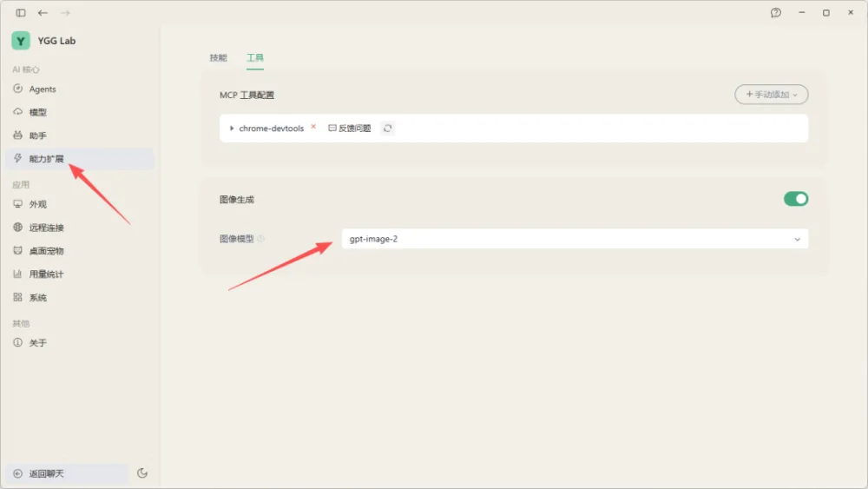Open 桌面宠物 settings
The height and width of the screenshot is (489, 868).
[x=80, y=251]
